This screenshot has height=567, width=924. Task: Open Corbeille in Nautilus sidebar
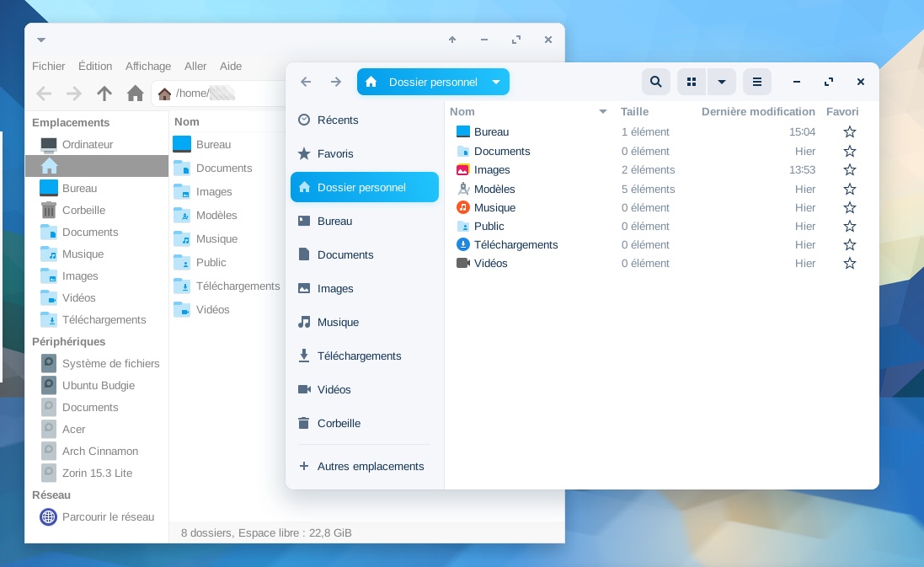[x=339, y=423]
